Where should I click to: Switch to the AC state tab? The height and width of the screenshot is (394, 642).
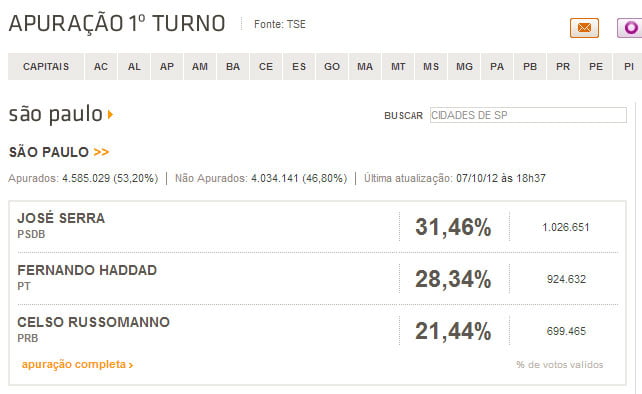(x=101, y=66)
